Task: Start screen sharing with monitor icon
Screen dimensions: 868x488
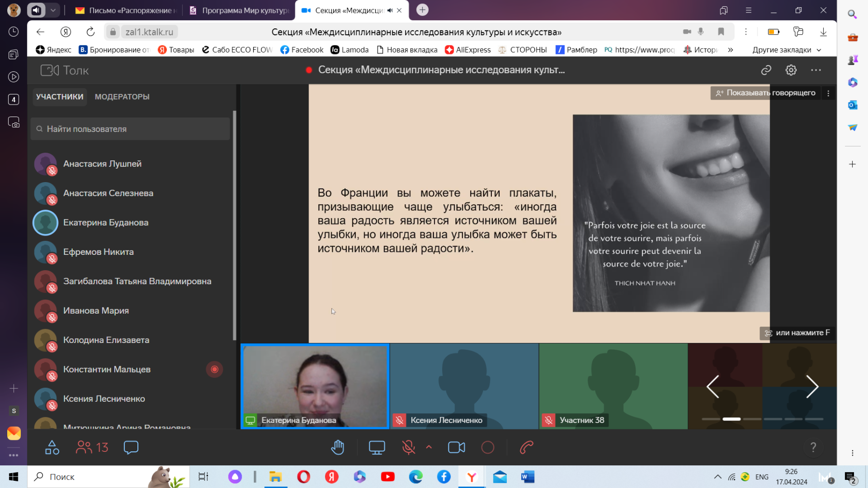Action: pos(377,448)
